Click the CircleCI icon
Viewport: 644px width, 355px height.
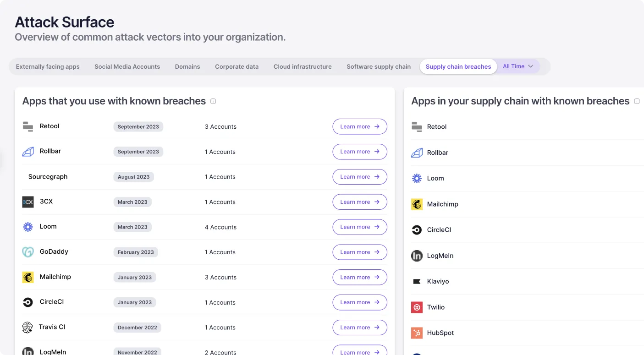point(28,302)
